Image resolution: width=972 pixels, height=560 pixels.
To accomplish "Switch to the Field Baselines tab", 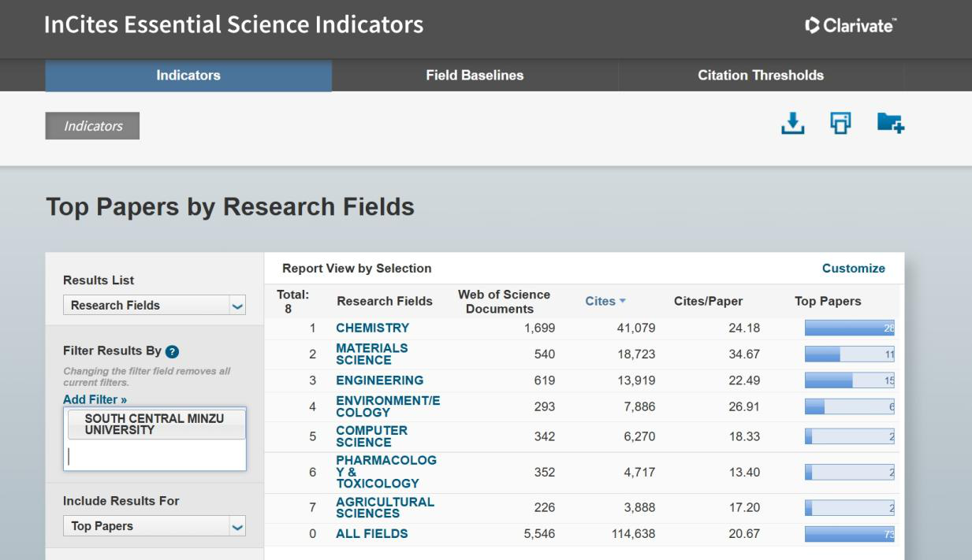I will coord(475,76).
